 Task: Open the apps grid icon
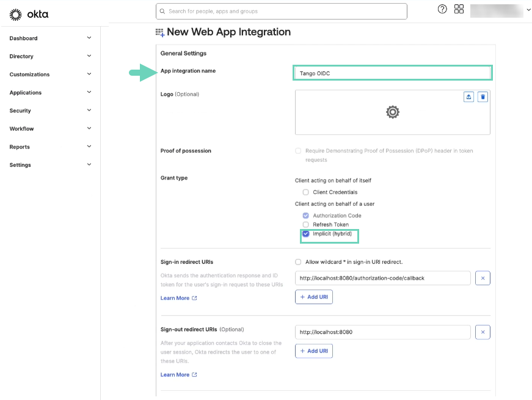(x=459, y=9)
